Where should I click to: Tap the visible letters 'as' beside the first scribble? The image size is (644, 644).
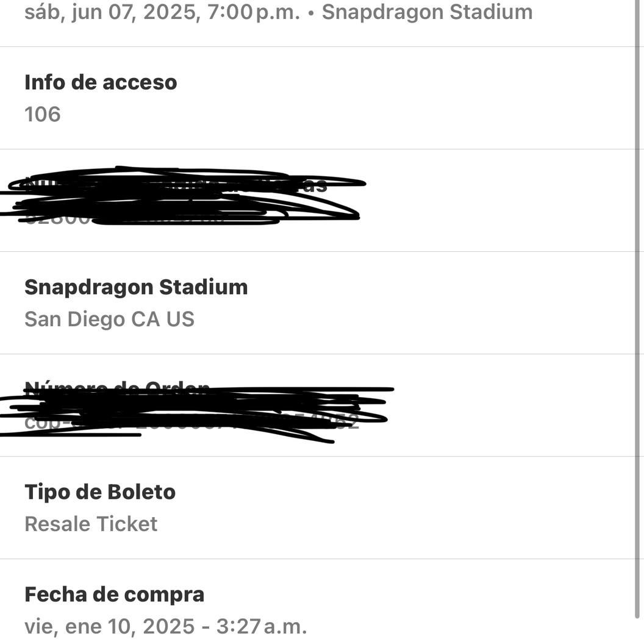315,185
